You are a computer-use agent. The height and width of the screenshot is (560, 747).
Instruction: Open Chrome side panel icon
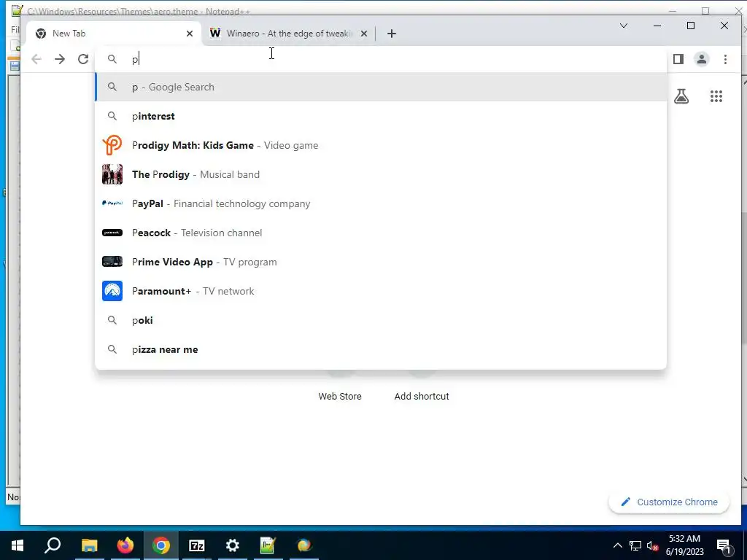click(678, 59)
